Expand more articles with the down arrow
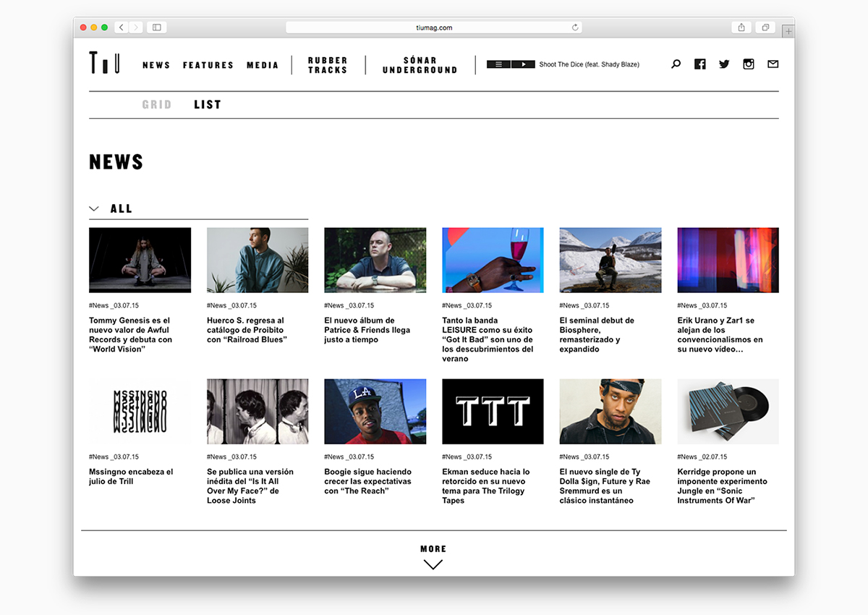868x615 pixels. tap(433, 564)
